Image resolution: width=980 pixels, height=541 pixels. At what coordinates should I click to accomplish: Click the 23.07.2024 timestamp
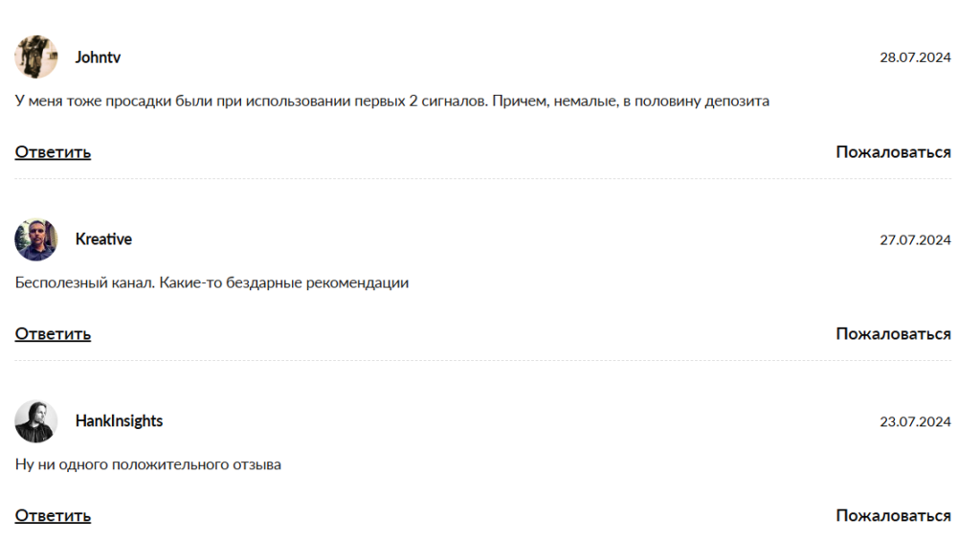click(915, 421)
